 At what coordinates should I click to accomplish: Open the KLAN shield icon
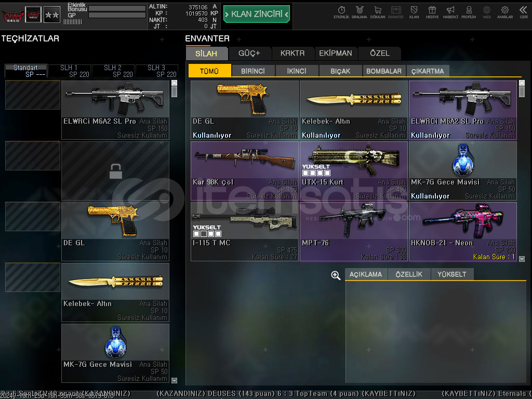(414, 12)
